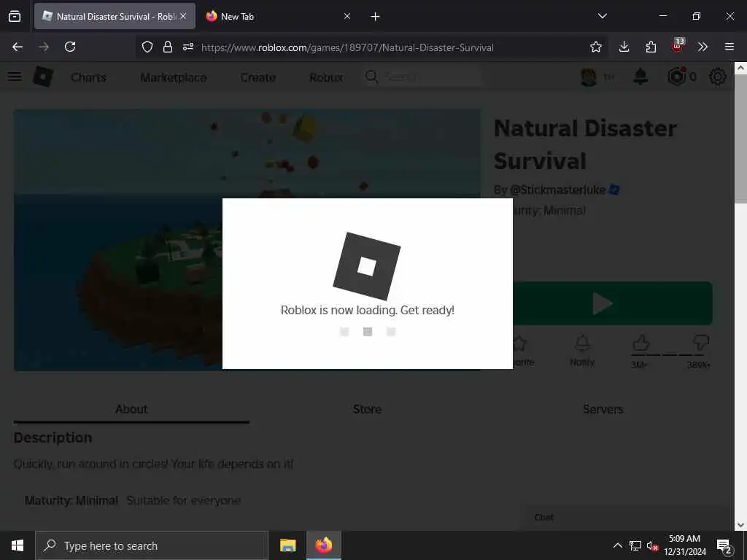
Task: Click the 'Roblox is now loading. Get ready!' message
Action: [368, 310]
